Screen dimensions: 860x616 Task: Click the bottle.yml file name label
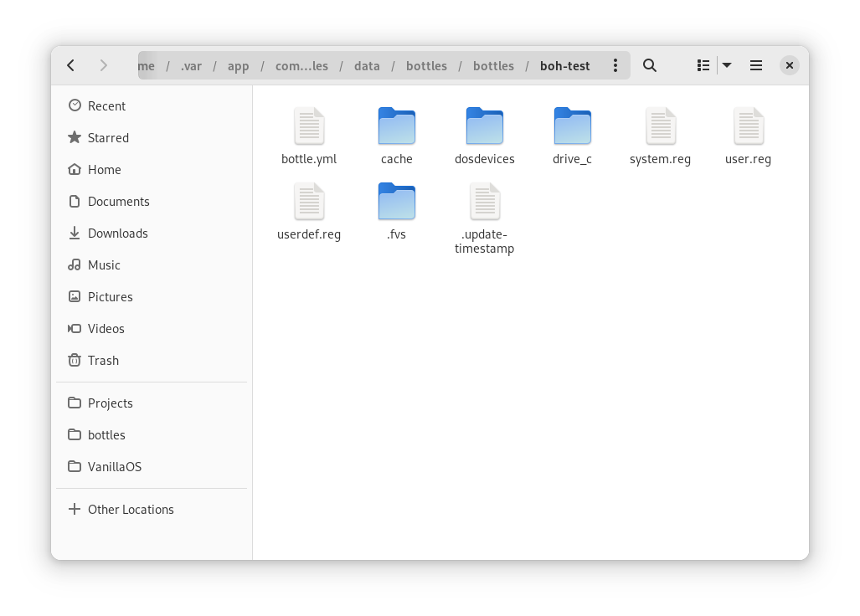(309, 159)
